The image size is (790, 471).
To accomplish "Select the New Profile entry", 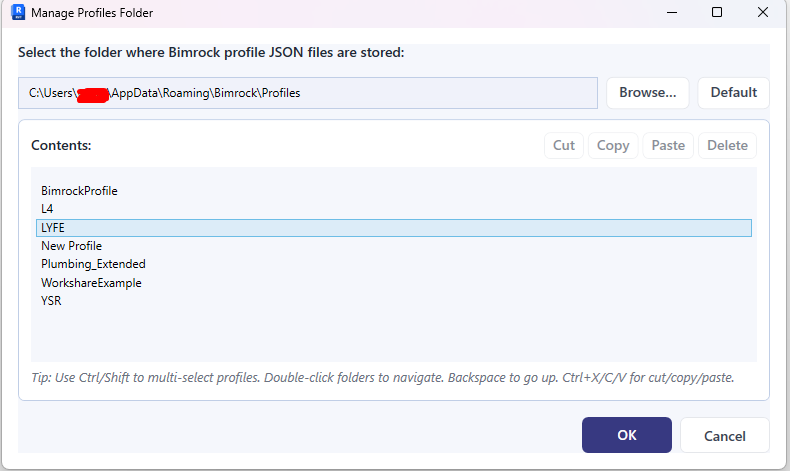I will tap(393, 246).
